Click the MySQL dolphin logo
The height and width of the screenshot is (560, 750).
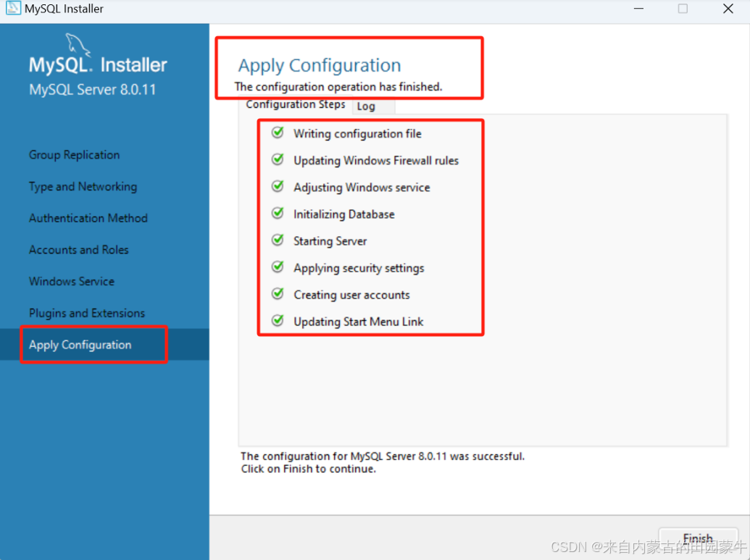(x=78, y=44)
